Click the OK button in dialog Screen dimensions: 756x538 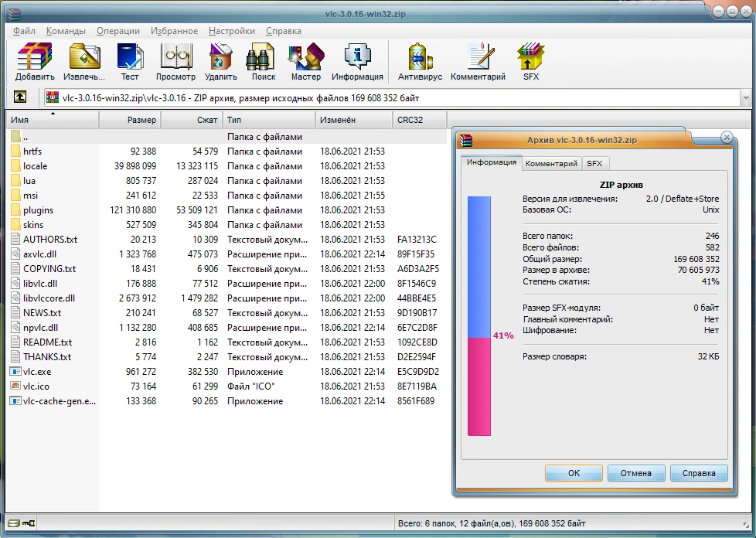pos(574,473)
